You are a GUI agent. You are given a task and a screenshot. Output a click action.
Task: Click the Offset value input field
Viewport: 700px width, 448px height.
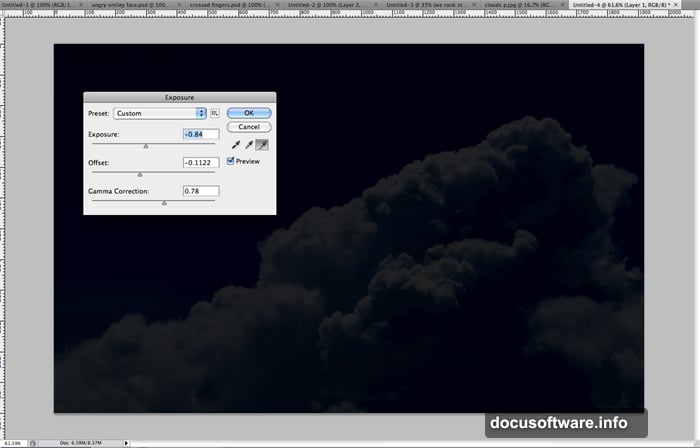click(x=200, y=162)
